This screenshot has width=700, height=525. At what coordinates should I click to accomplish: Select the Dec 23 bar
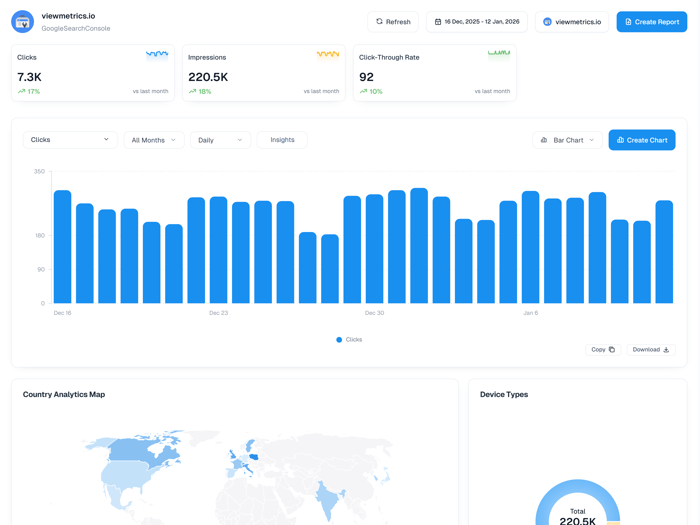tap(218, 250)
